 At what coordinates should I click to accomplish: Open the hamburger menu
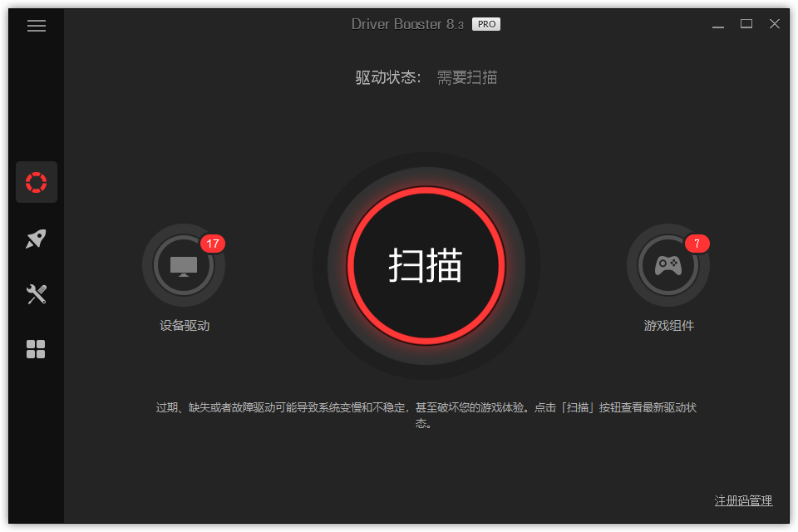(x=36, y=26)
